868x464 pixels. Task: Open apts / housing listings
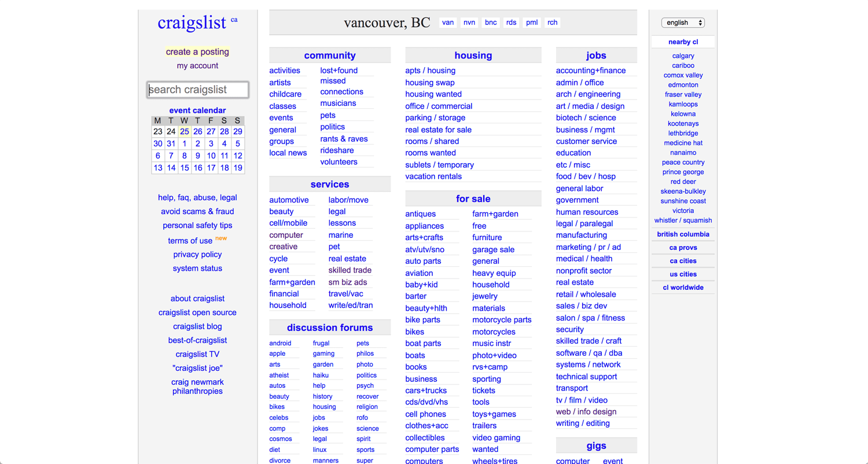point(430,71)
